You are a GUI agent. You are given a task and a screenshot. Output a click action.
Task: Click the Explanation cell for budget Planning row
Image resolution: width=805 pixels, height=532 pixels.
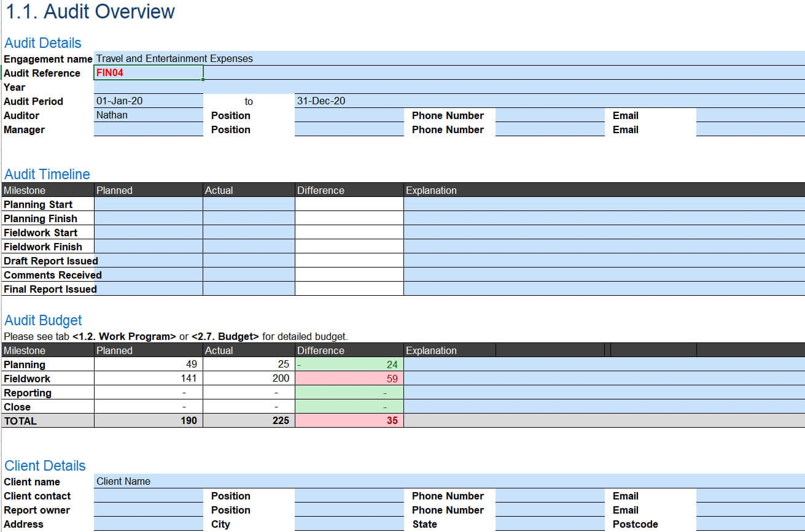[x=604, y=364]
